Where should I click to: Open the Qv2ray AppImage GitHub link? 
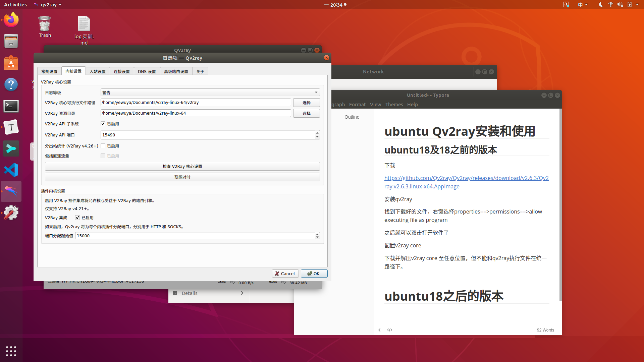pyautogui.click(x=466, y=178)
